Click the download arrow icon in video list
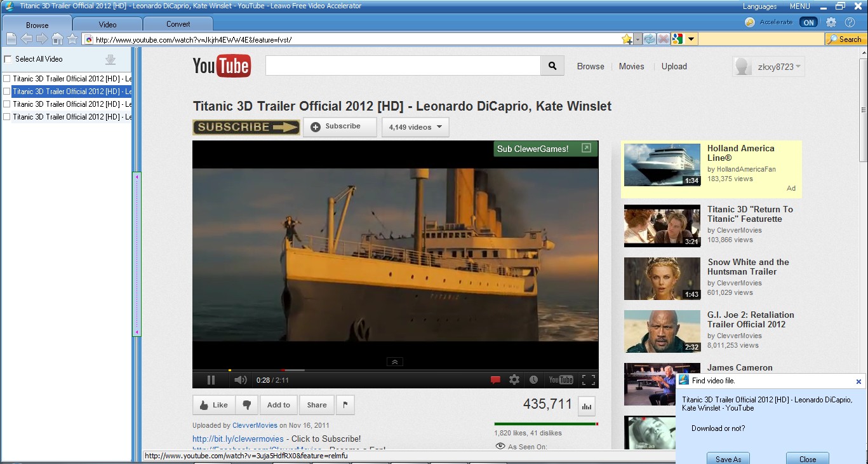 pos(110,60)
